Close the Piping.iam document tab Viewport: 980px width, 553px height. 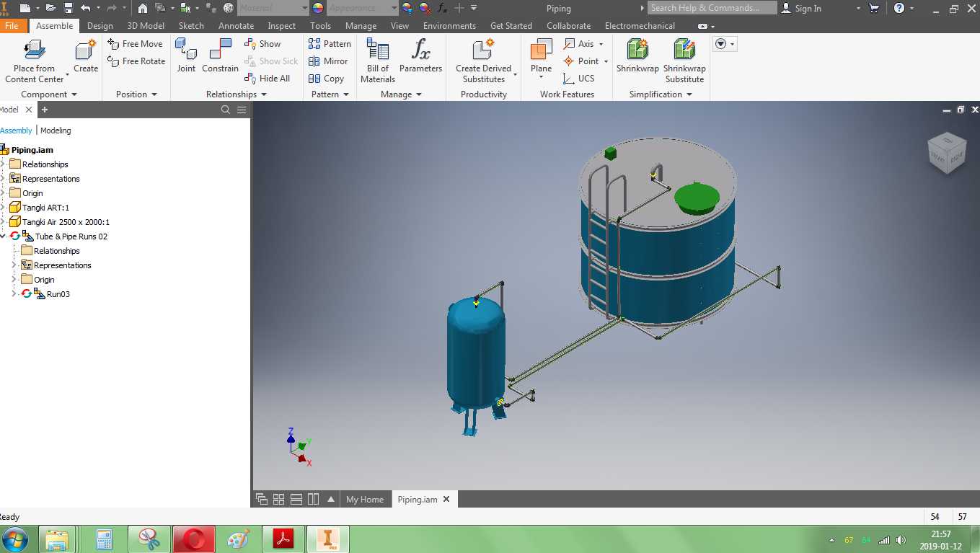point(446,499)
